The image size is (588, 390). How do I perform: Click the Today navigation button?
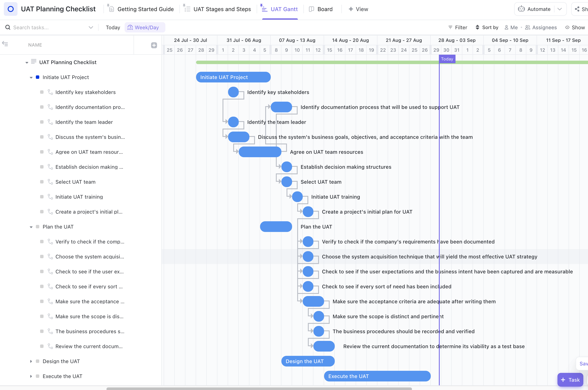click(113, 27)
